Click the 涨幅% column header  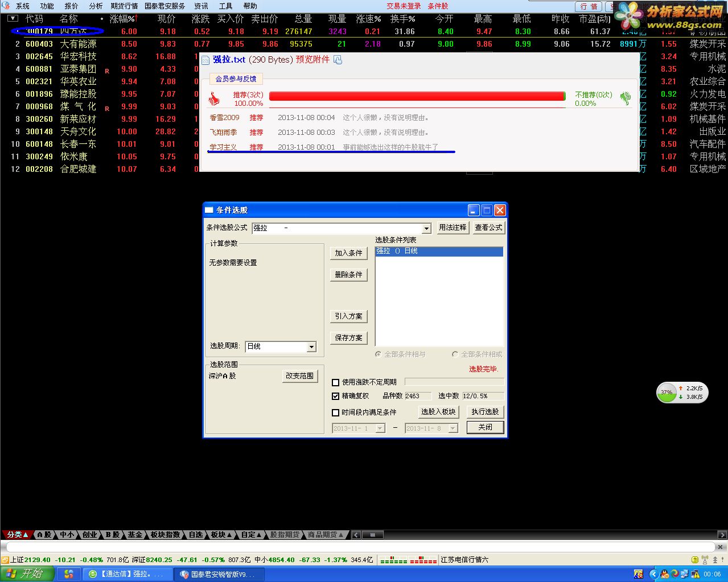click(x=124, y=19)
